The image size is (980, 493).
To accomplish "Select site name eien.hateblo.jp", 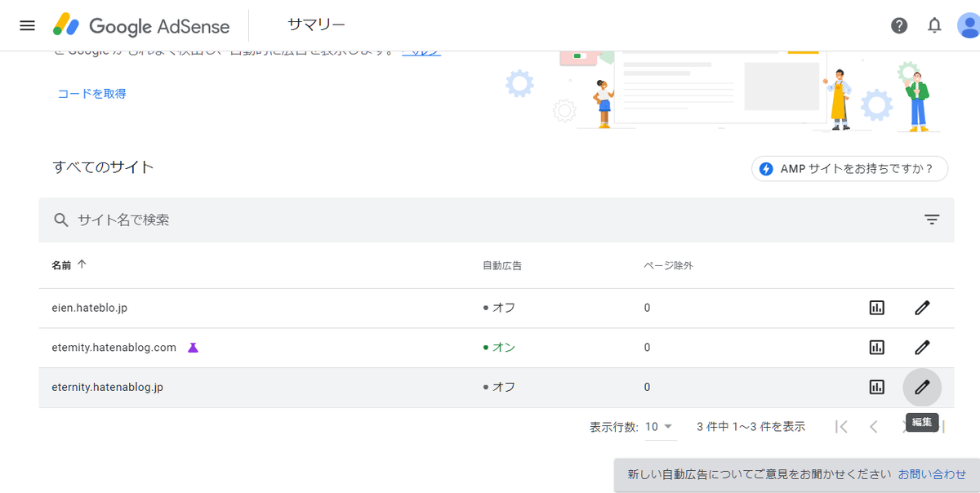I will point(89,308).
